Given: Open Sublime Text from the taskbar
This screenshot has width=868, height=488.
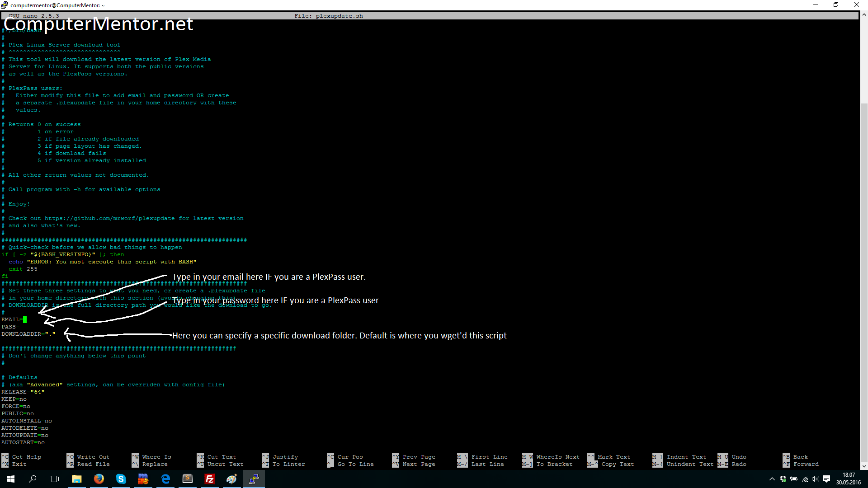Looking at the screenshot, I should 188,479.
